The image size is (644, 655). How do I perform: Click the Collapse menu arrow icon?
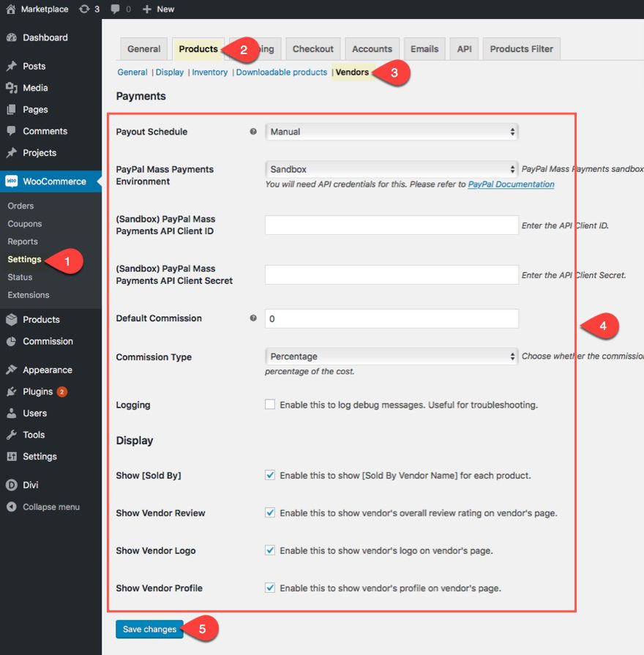coord(12,507)
